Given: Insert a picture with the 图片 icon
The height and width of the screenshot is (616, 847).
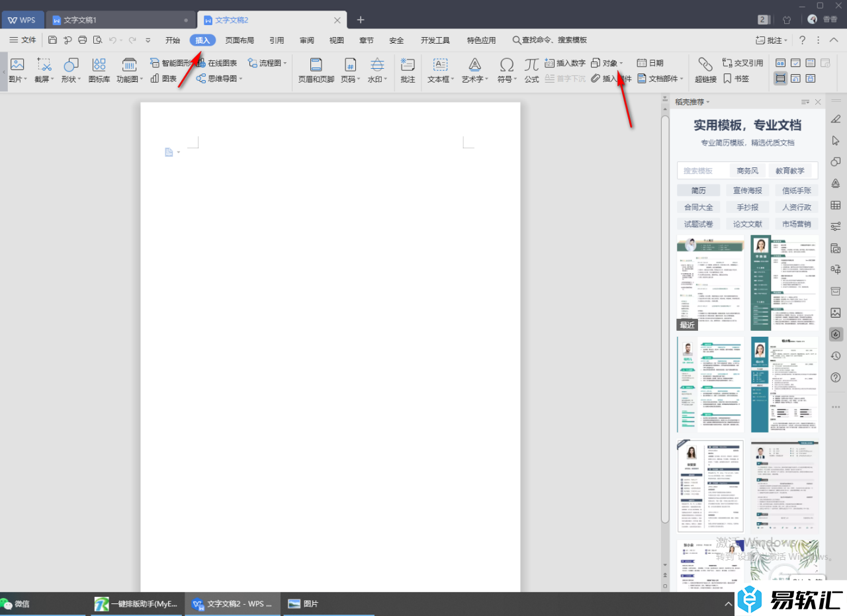Looking at the screenshot, I should point(17,65).
